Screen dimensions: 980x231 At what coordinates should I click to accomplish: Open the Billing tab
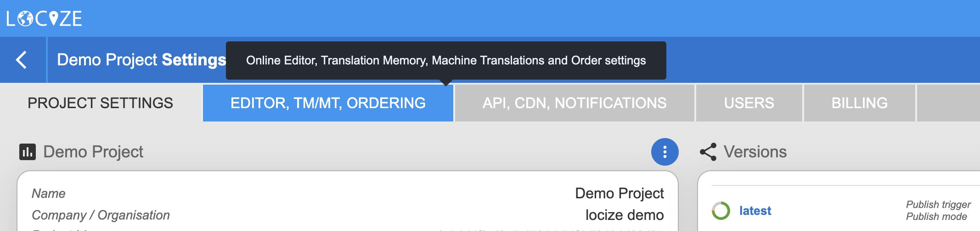pos(859,103)
